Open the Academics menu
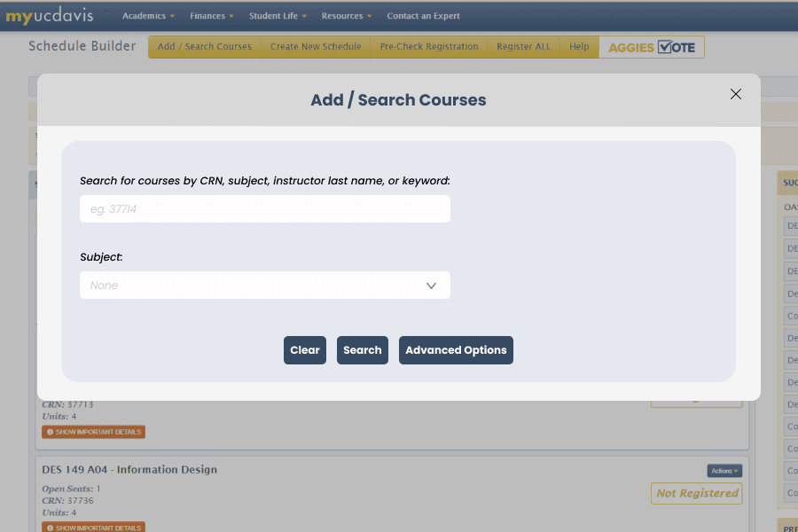 click(148, 16)
